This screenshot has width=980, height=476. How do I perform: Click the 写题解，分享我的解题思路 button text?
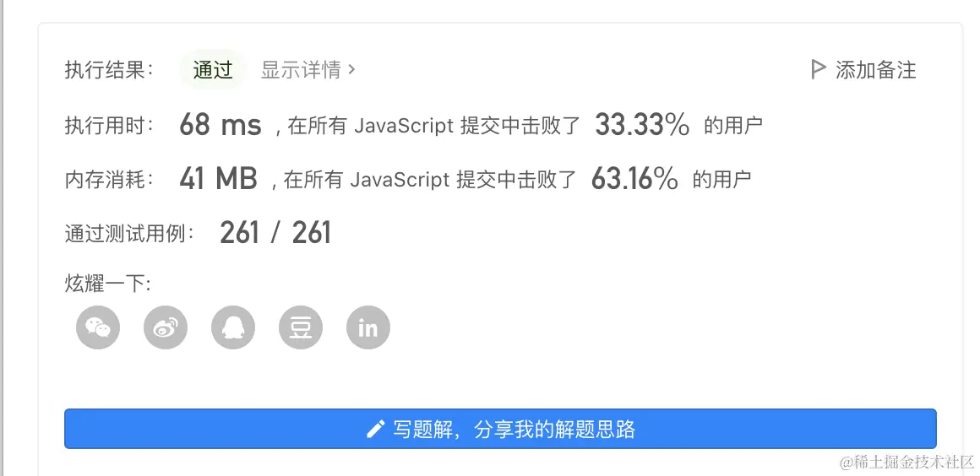pyautogui.click(x=514, y=430)
